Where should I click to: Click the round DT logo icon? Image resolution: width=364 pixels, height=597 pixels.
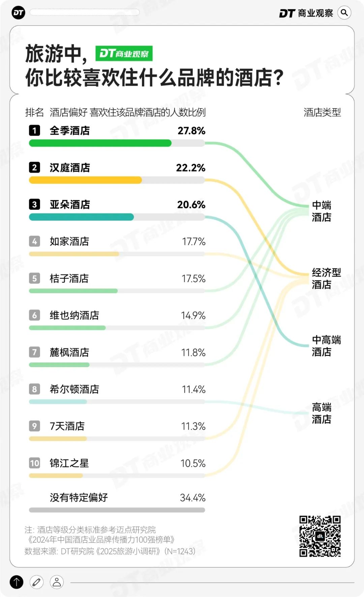click(18, 13)
